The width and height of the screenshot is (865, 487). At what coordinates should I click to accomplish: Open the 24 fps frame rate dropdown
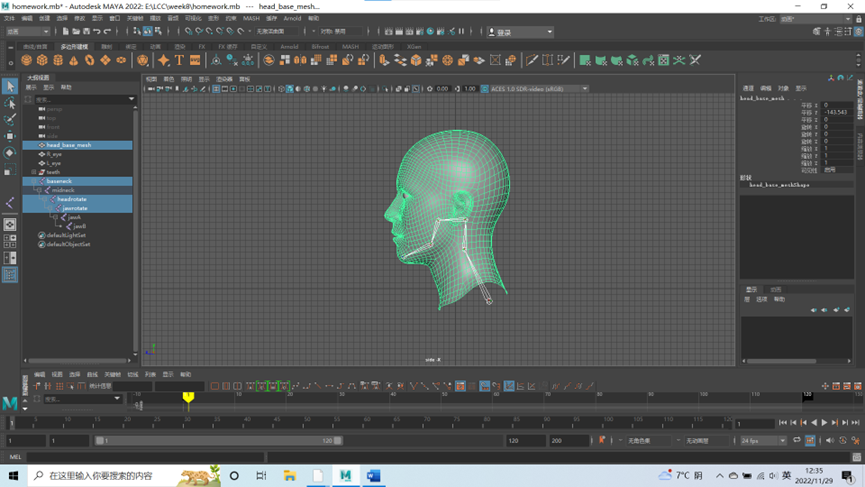coord(763,441)
